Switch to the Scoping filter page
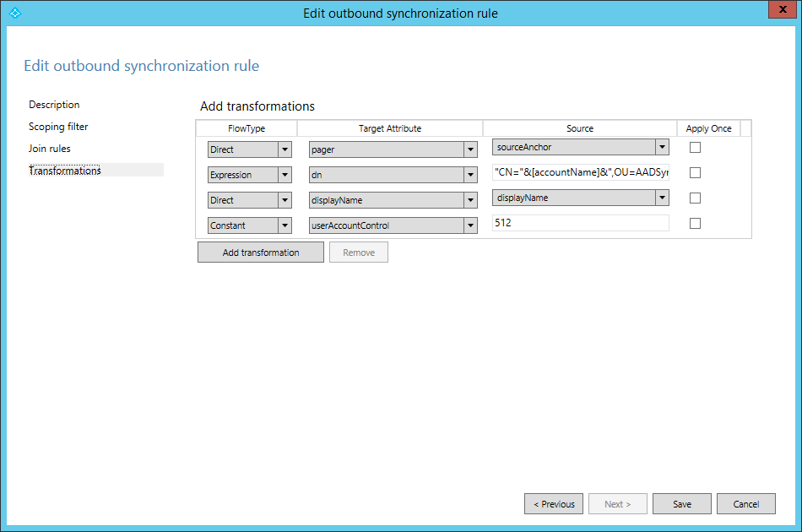802x532 pixels. 58,127
